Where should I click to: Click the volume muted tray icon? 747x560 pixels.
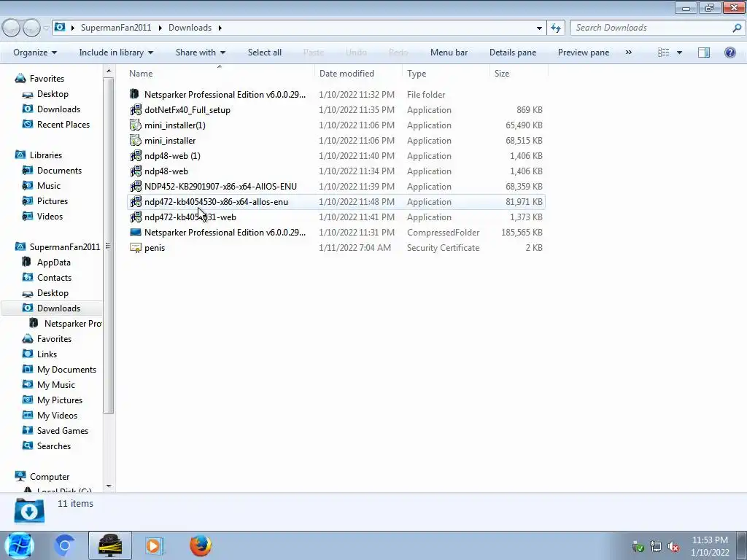point(673,547)
